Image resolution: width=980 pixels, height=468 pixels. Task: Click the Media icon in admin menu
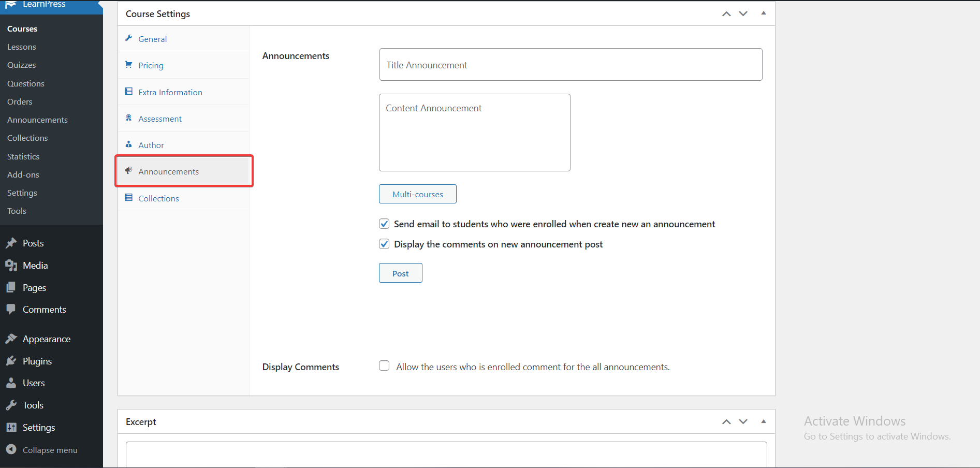[x=11, y=265]
